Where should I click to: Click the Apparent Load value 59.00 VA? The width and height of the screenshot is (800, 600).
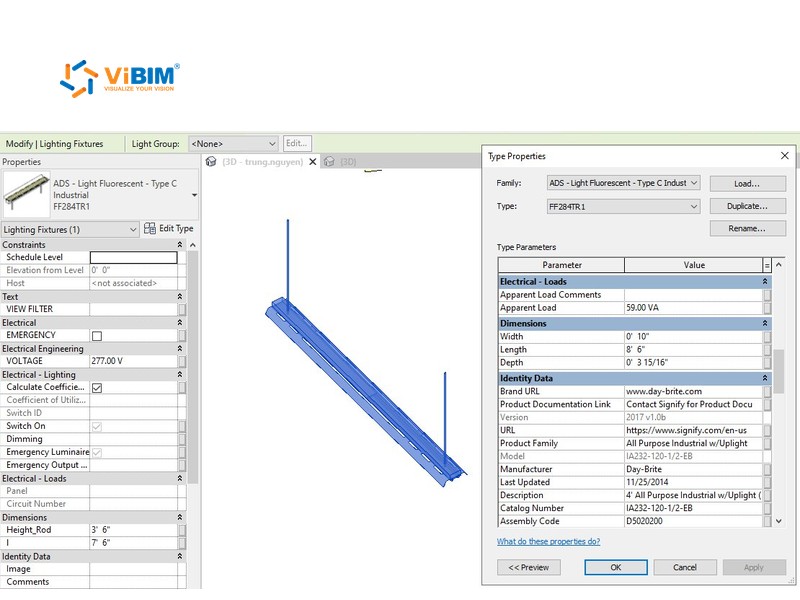pos(693,308)
